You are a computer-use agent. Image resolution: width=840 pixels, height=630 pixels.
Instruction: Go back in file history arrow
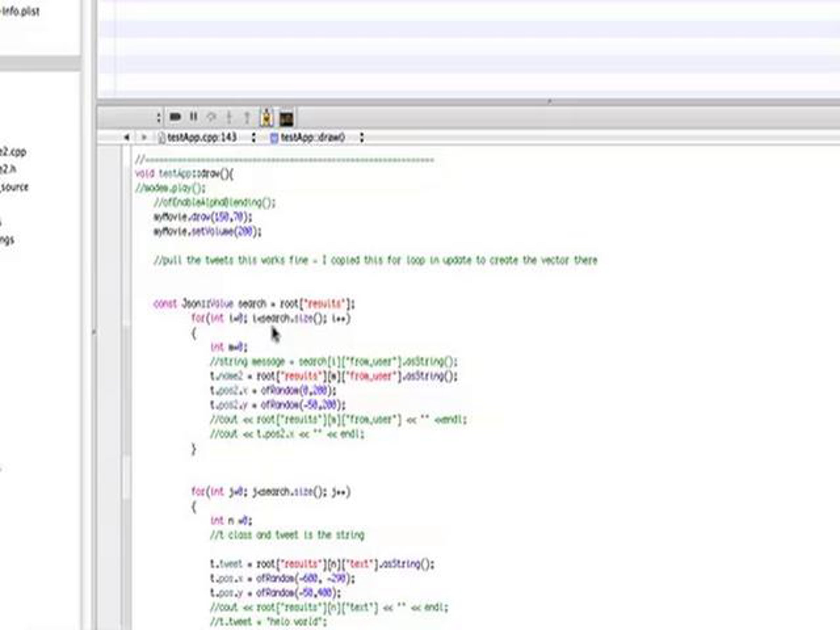pyautogui.click(x=126, y=137)
